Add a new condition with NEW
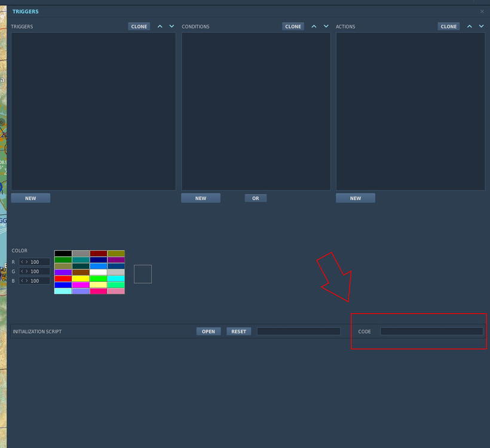The width and height of the screenshot is (490, 448). (201, 198)
